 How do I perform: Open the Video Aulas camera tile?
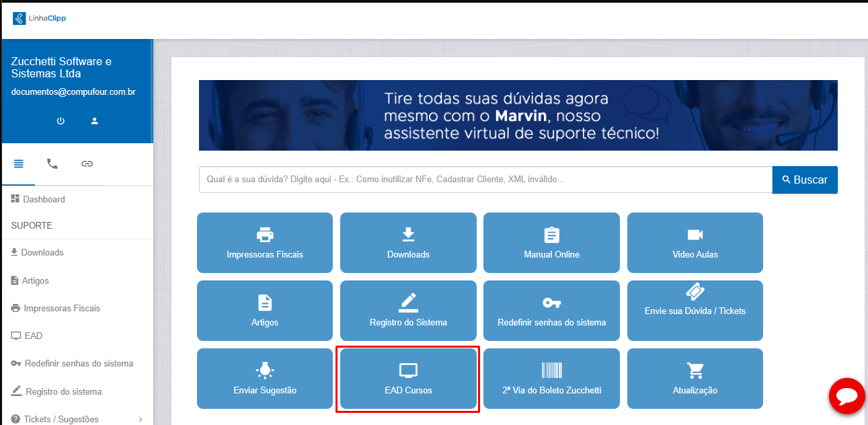coord(695,243)
